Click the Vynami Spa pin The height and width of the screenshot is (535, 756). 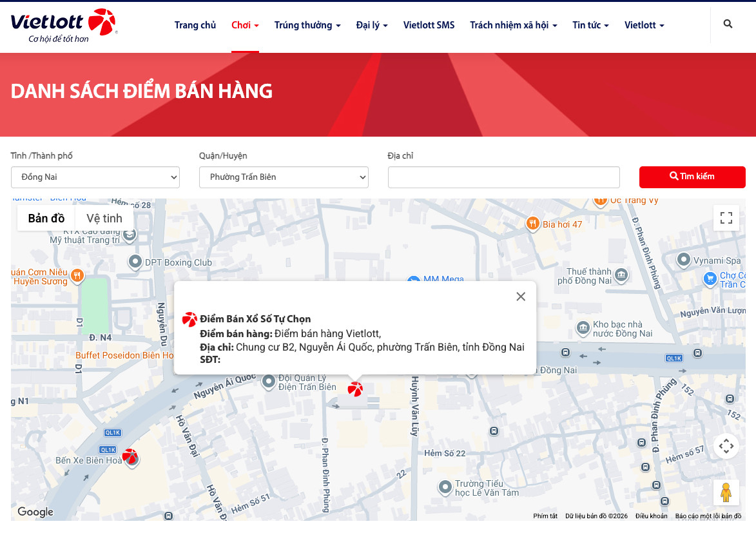[683, 260]
